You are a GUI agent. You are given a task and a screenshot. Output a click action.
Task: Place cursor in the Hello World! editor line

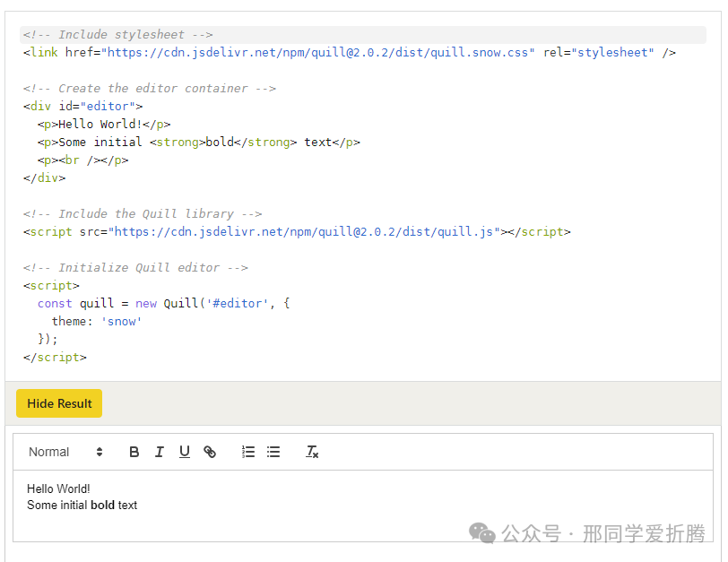coord(58,489)
